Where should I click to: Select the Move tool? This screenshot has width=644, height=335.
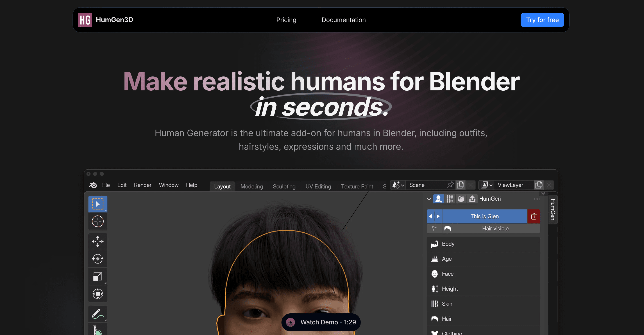(98, 241)
